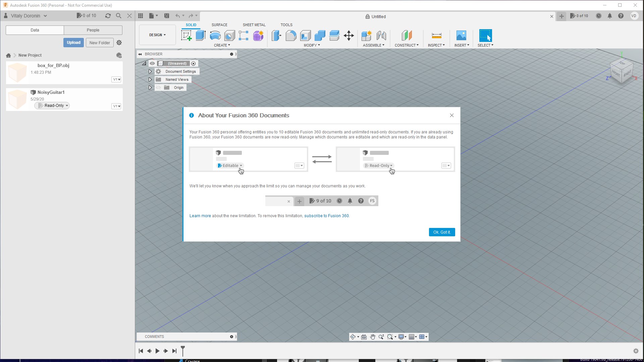Screen dimensions: 644x362
Task: Click the New Folder button
Action: 100,43
